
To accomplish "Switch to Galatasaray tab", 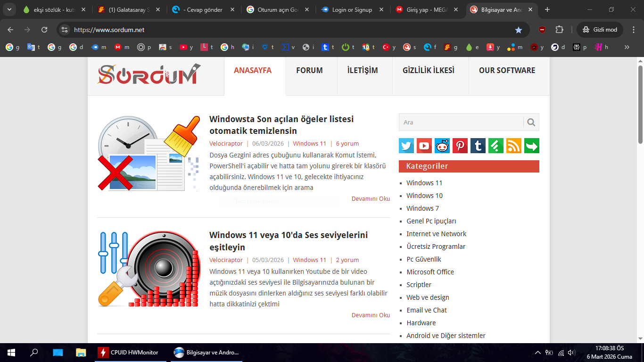I will coord(129,9).
